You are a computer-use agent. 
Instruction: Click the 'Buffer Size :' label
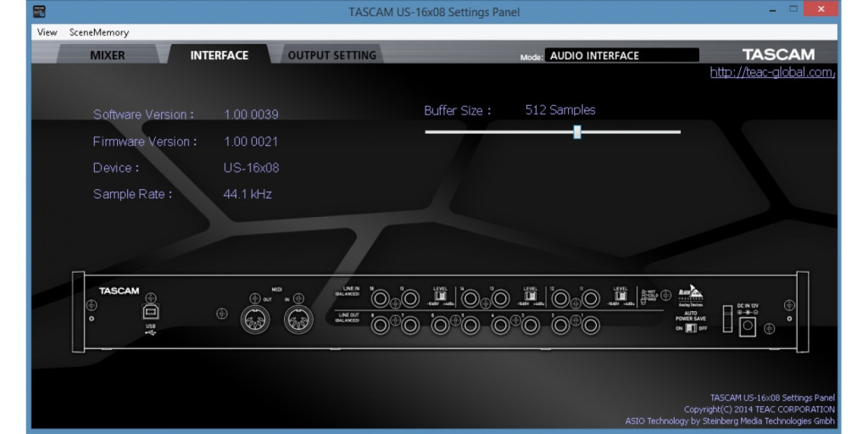(x=457, y=111)
